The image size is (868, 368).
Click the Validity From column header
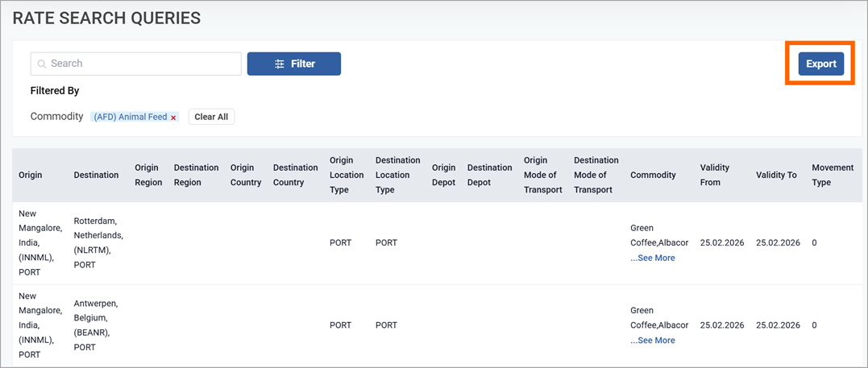coord(715,175)
